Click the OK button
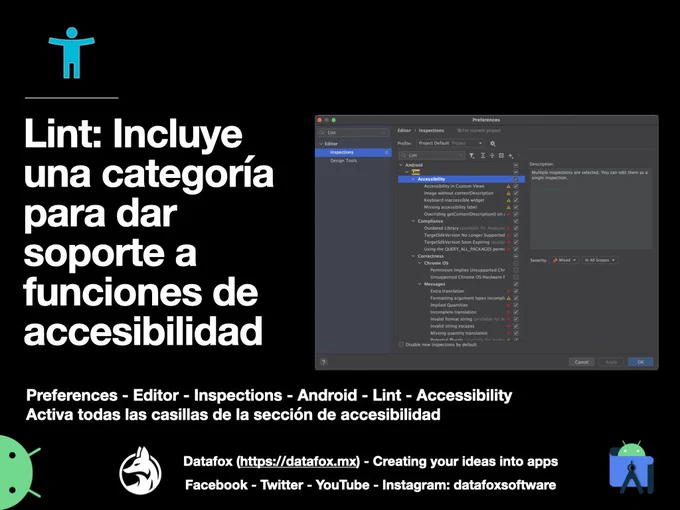 (641, 362)
